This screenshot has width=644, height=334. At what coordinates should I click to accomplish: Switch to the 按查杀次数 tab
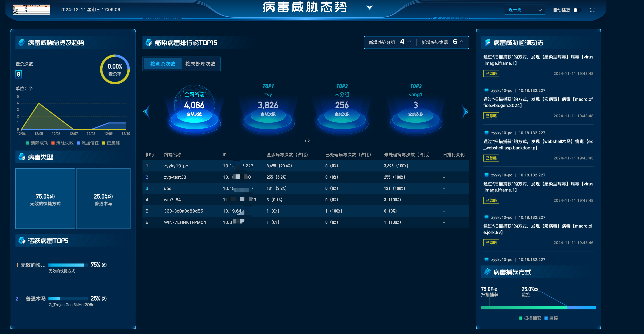(x=163, y=64)
